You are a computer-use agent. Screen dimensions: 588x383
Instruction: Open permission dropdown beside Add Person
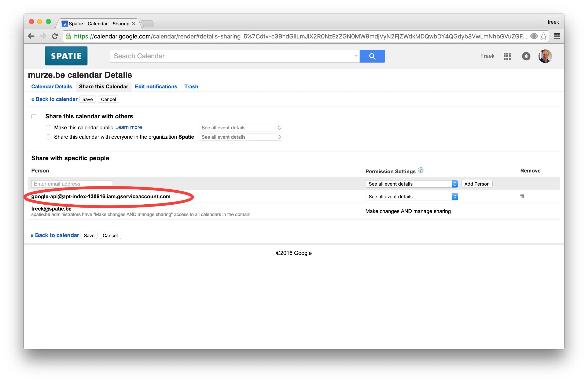(x=412, y=184)
